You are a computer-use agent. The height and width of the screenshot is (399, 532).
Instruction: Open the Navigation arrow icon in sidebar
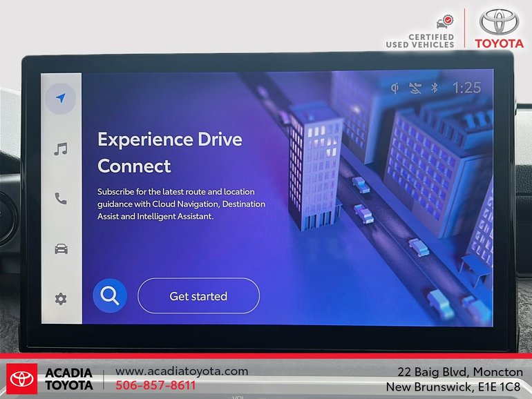[61, 99]
